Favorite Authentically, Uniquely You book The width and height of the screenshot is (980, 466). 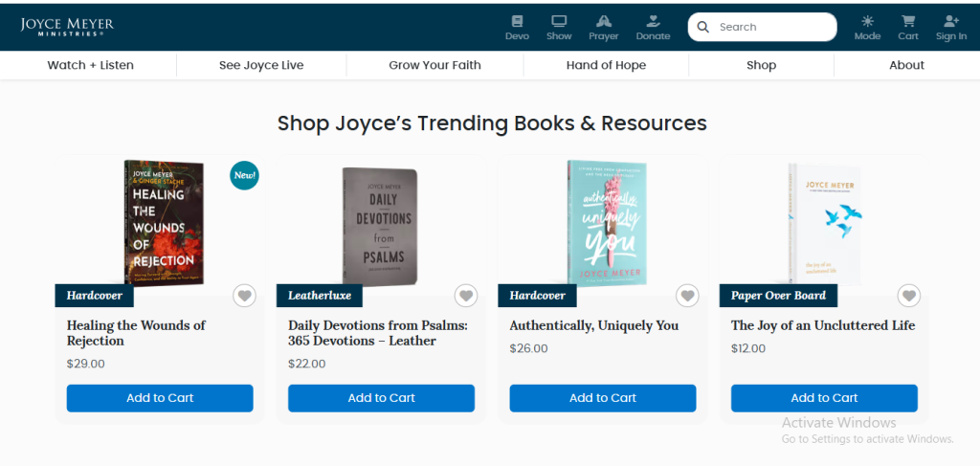[x=687, y=296]
